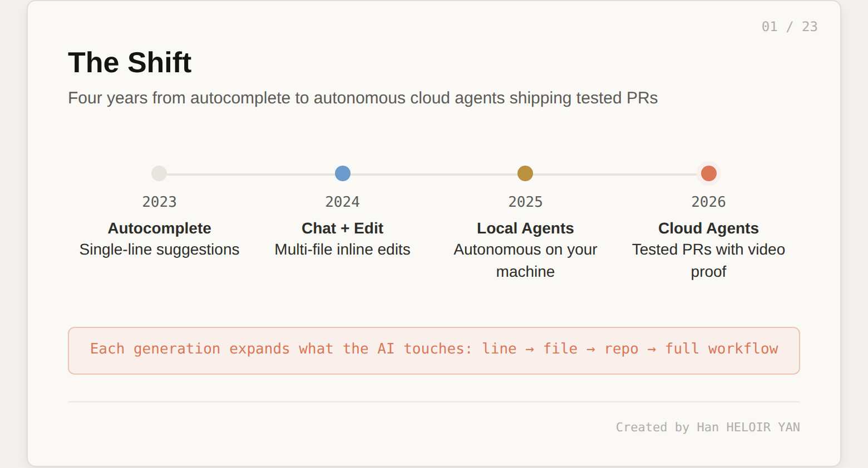Click the subtitle about autonomous cloud agents
This screenshot has width=868, height=468.
363,98
